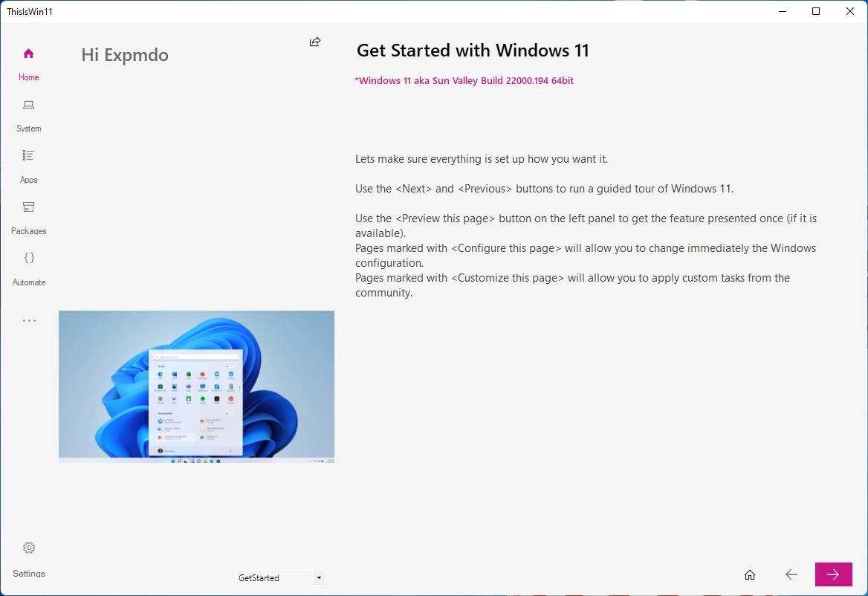Open Settings gear in sidebar
This screenshot has width=868, height=596.
point(29,560)
